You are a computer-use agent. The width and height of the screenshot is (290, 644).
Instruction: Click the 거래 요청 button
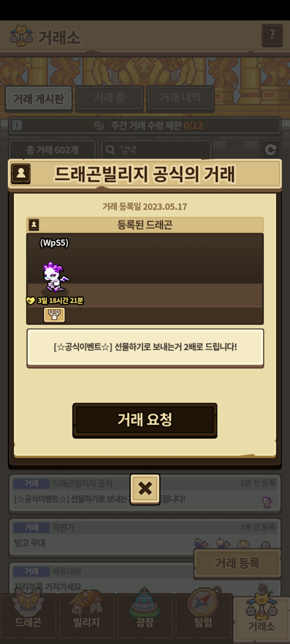(x=145, y=420)
